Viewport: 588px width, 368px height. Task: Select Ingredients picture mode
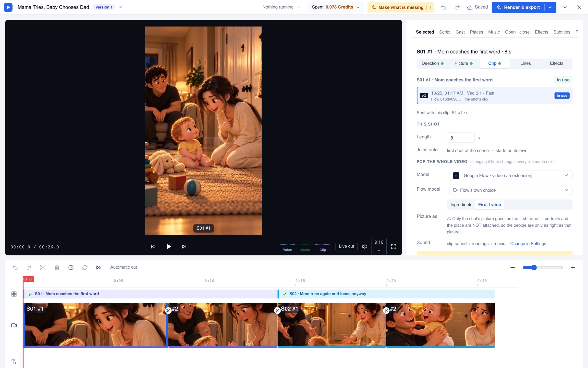click(461, 205)
